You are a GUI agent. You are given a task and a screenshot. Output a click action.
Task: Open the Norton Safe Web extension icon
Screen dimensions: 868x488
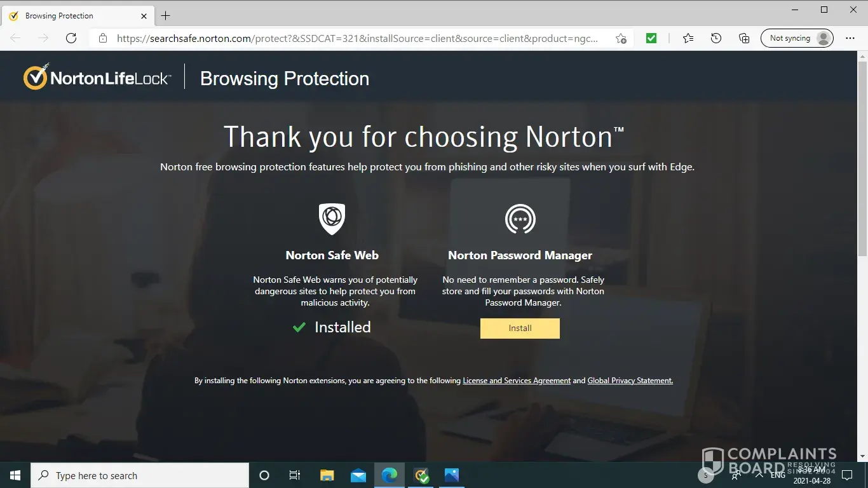click(651, 38)
